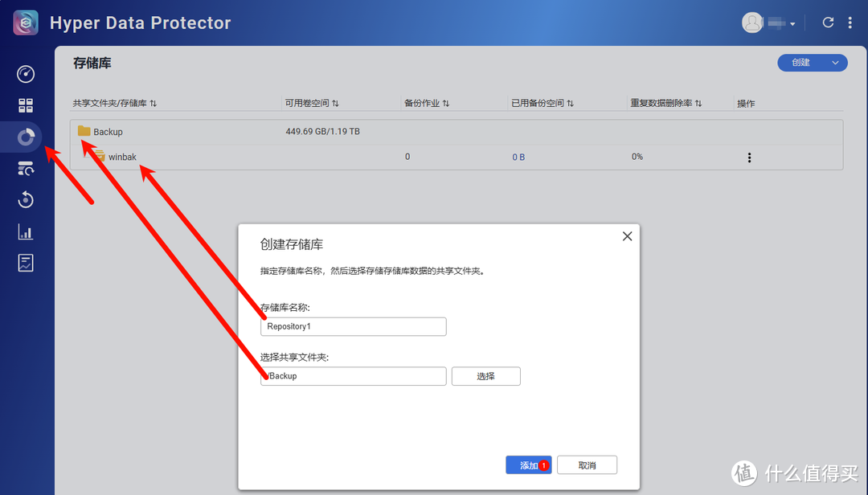View the bar chart statistics icon
The height and width of the screenshot is (495, 868).
(25, 231)
